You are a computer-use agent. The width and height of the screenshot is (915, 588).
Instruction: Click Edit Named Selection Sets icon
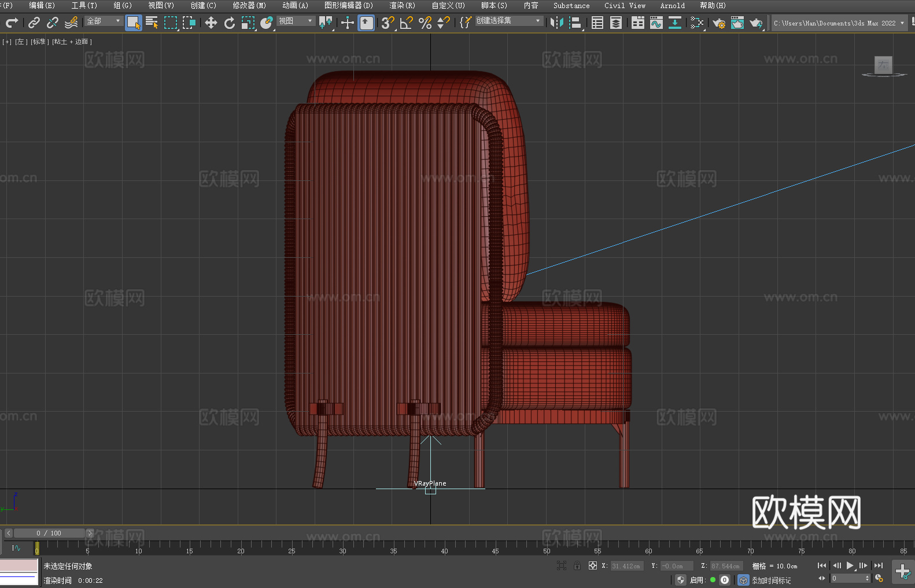[465, 23]
